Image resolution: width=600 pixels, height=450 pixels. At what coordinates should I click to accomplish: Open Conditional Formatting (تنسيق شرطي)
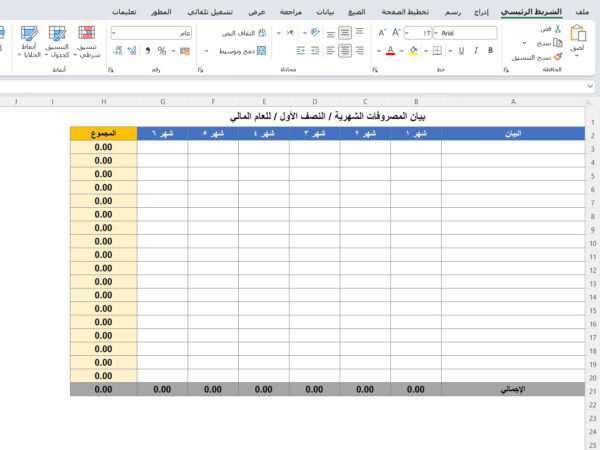coord(87,42)
